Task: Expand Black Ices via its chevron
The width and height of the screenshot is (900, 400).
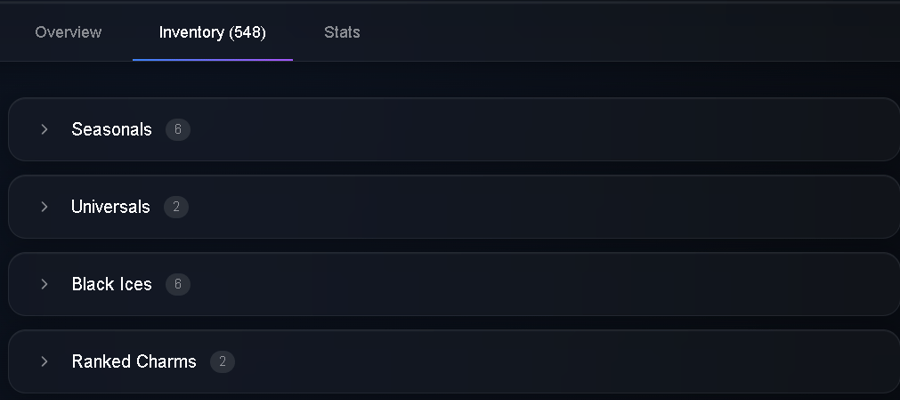Action: coord(44,284)
